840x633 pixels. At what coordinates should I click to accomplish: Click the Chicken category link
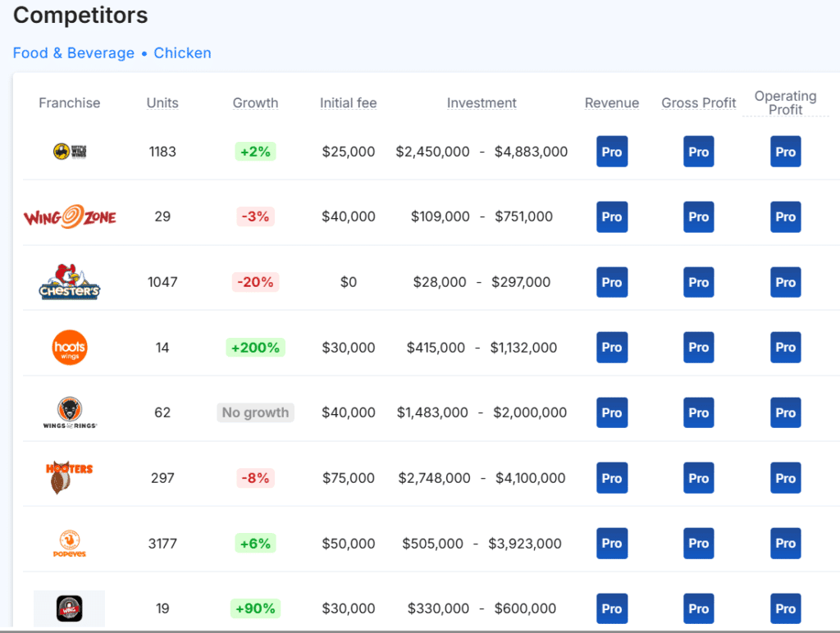(x=183, y=53)
